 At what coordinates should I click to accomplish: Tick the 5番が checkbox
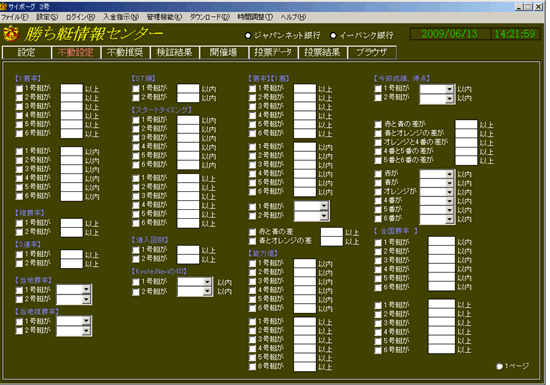coord(378,210)
